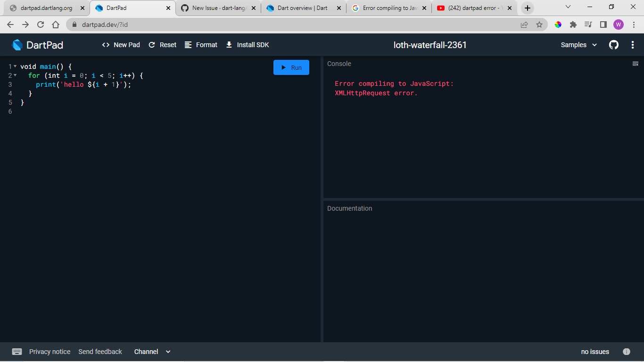This screenshot has height=362, width=644.
Task: Close the Dart overview tab
Action: [339, 8]
